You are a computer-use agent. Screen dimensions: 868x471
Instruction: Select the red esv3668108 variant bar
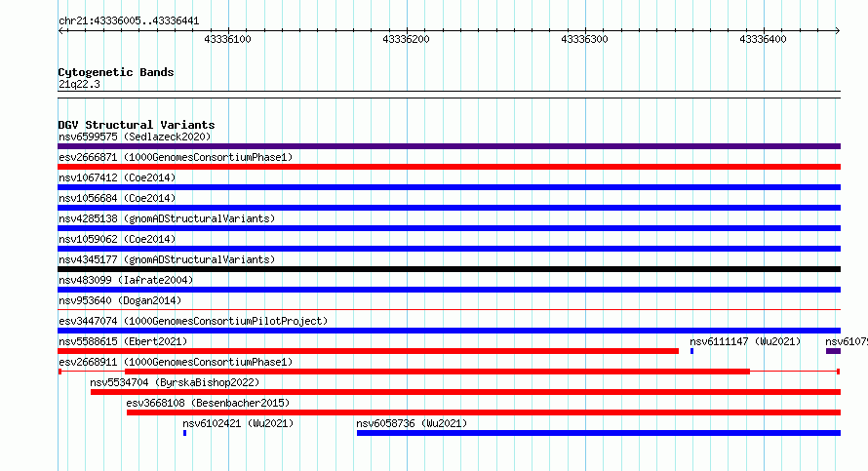[484, 412]
